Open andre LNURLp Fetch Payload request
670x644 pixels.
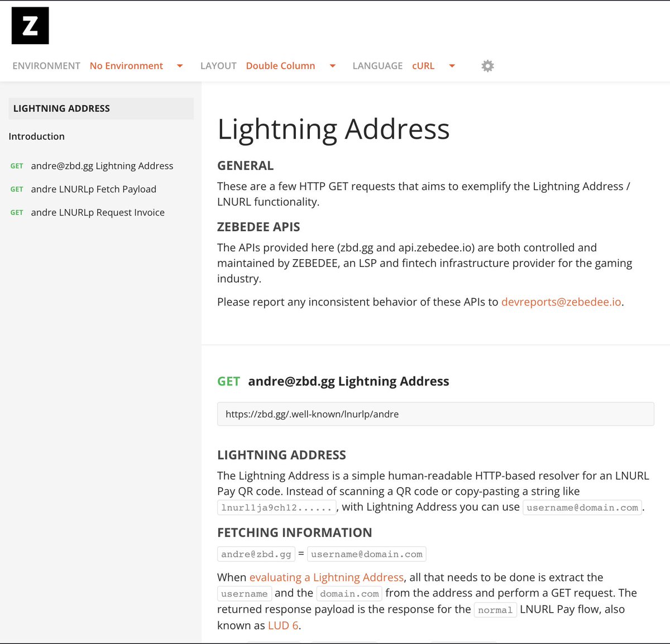(94, 189)
